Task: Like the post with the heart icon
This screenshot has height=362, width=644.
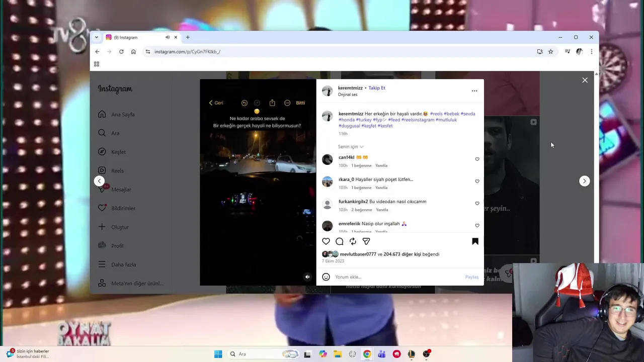Action: pos(326,241)
